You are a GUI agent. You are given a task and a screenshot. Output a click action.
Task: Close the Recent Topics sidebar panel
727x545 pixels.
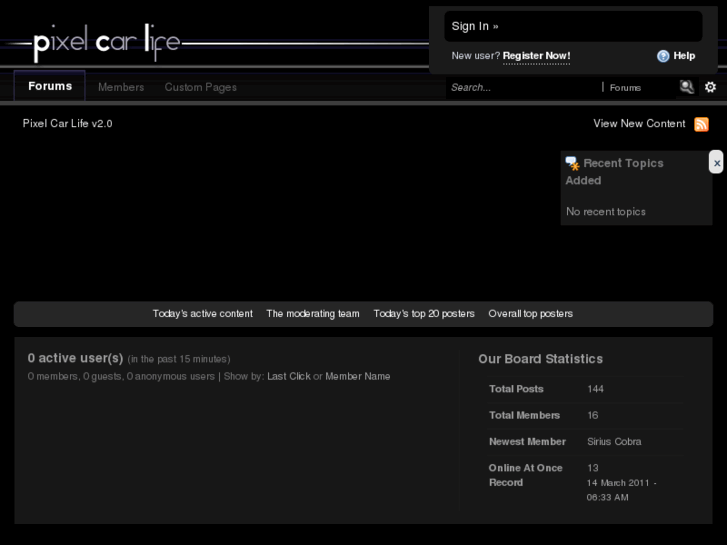pos(716,162)
